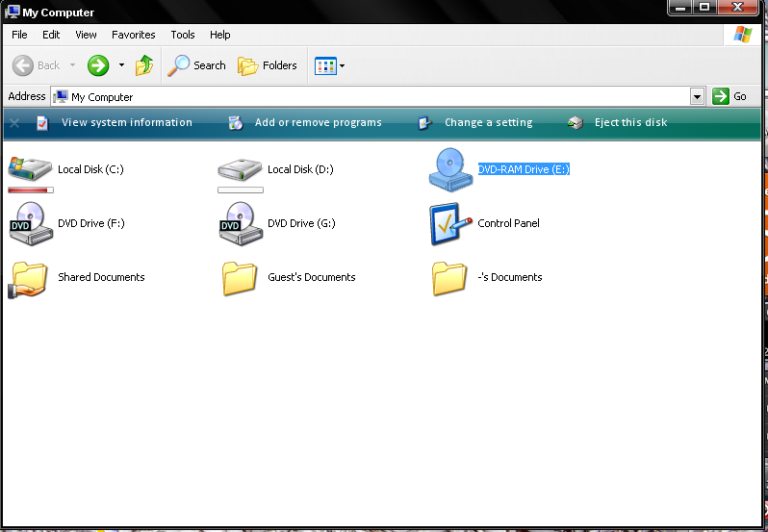Open the Views dropdown arrow

pos(342,65)
